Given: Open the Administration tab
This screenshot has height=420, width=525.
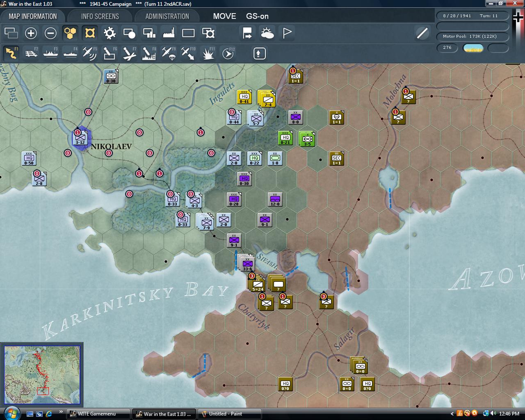Looking at the screenshot, I should 167,16.
